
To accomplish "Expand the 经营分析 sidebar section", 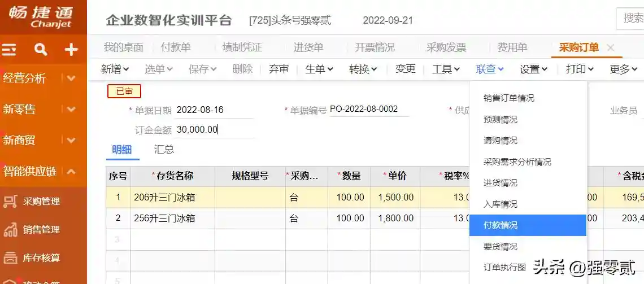I will [71, 78].
